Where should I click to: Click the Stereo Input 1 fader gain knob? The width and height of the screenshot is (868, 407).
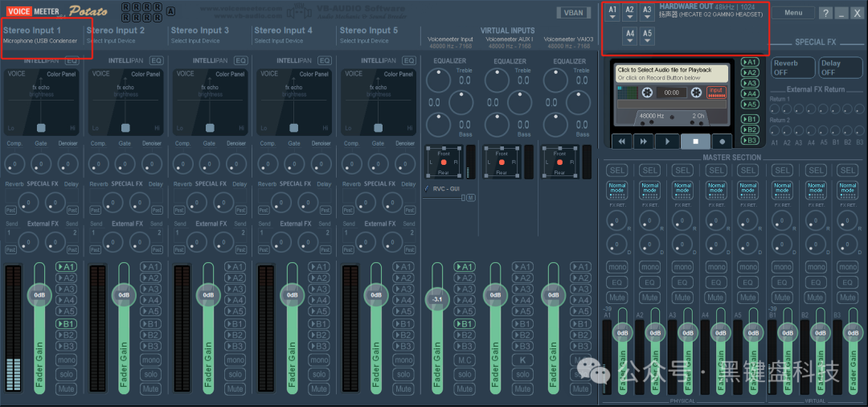(x=39, y=295)
